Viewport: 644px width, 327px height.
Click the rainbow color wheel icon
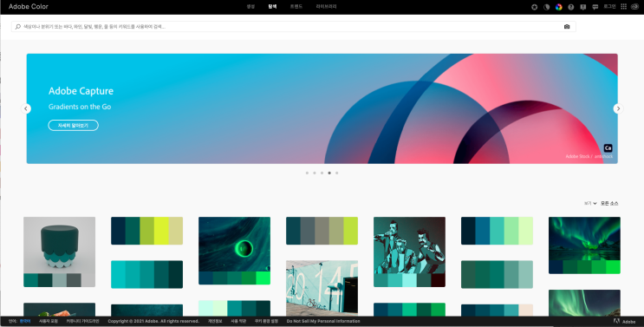pyautogui.click(x=558, y=7)
